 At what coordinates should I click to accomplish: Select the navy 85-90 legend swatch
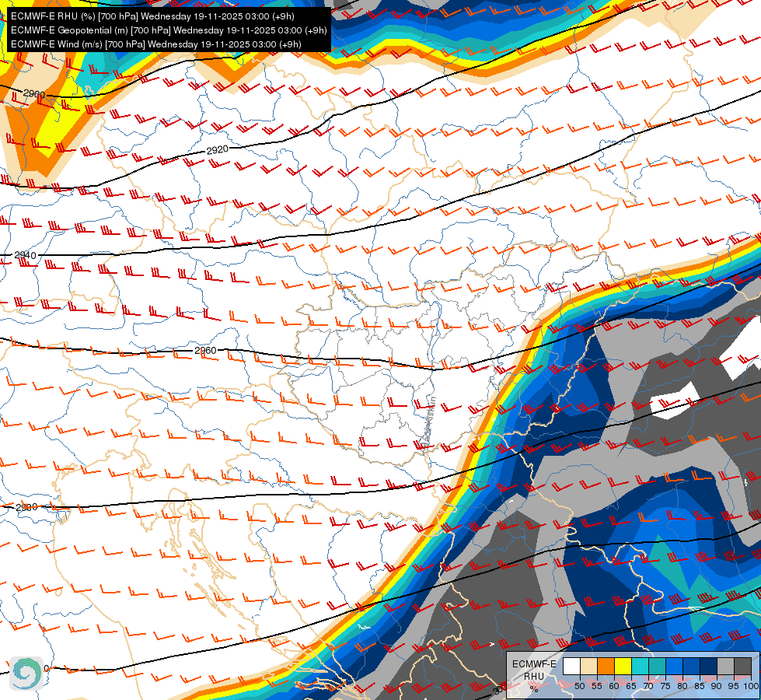[x=709, y=667]
